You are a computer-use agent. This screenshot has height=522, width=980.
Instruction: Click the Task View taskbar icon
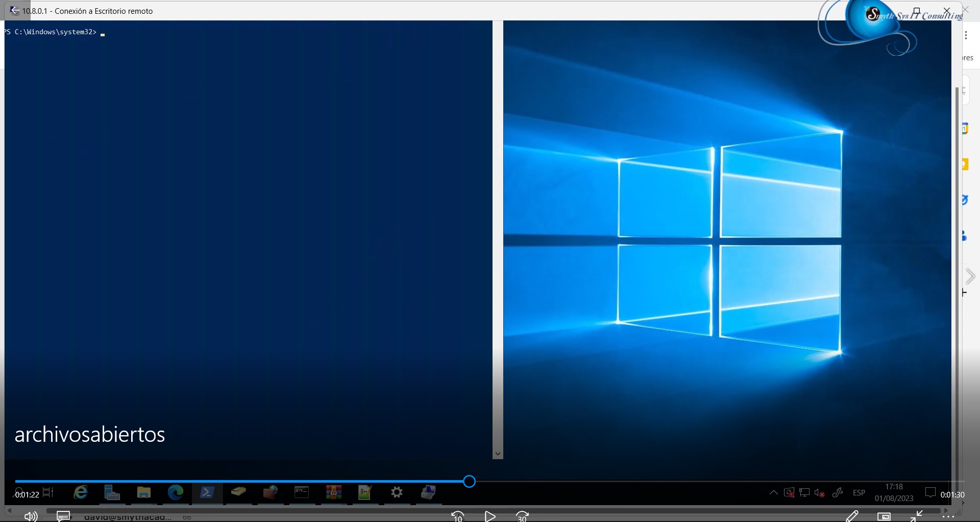(x=48, y=492)
